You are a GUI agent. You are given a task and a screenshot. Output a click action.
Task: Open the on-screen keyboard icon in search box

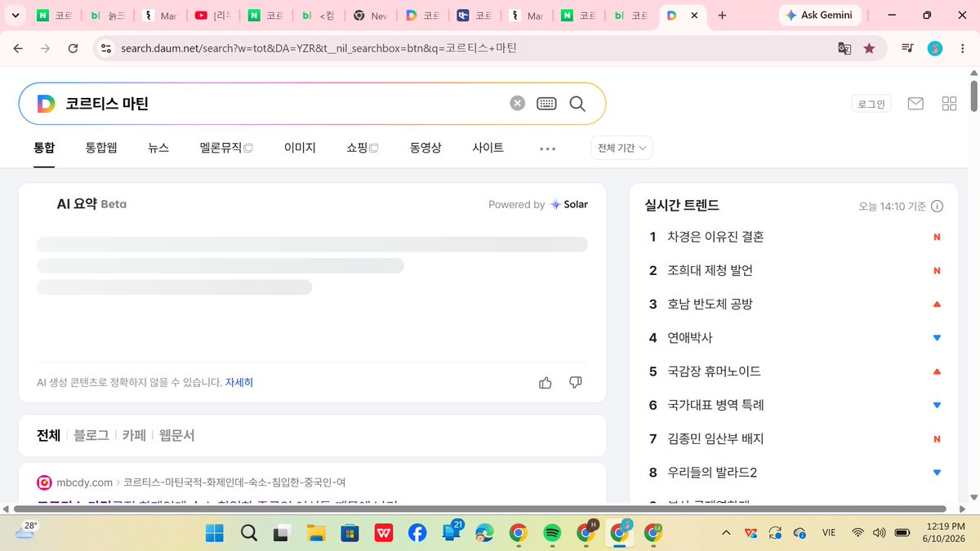click(x=546, y=104)
